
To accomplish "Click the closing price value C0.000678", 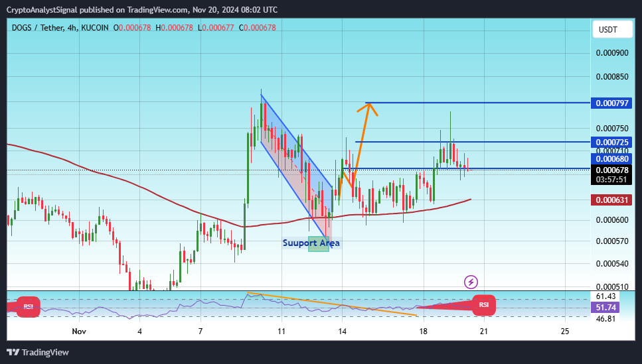I will pyautogui.click(x=257, y=28).
